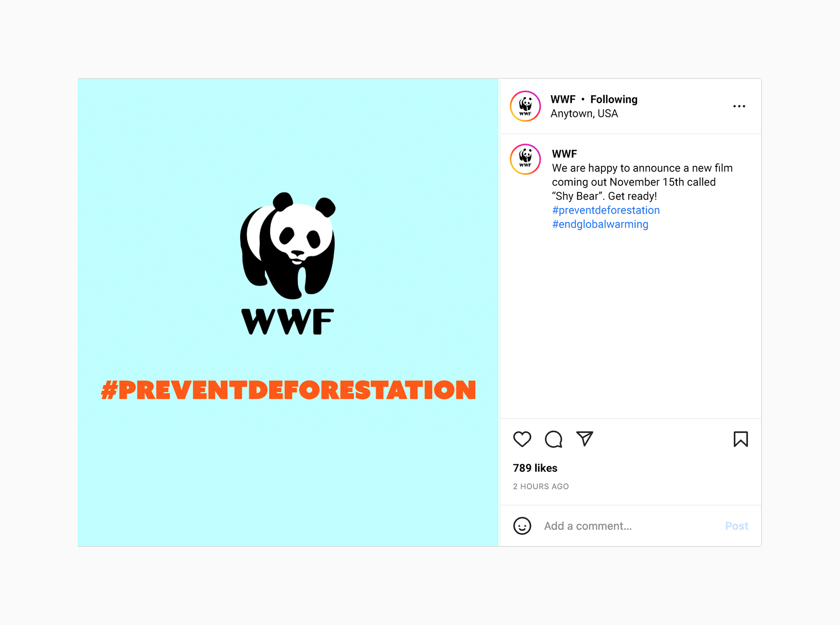Open the #preventdeforestation hashtag link
Image resolution: width=840 pixels, height=625 pixels.
tap(606, 210)
